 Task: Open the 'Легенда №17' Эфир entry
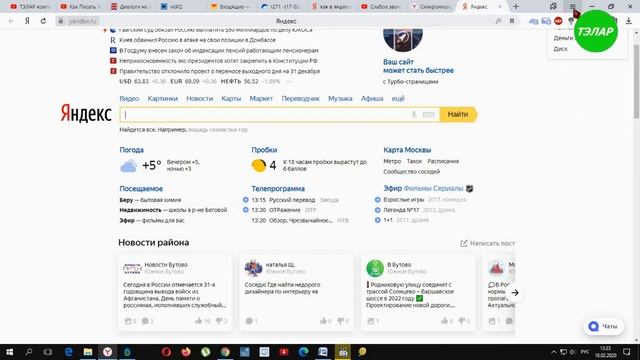[x=401, y=210]
